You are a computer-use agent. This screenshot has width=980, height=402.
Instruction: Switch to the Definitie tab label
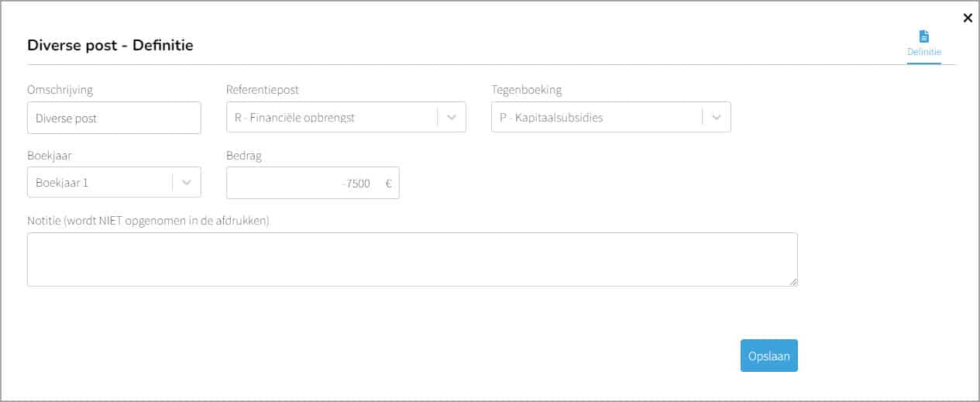pyautogui.click(x=924, y=52)
